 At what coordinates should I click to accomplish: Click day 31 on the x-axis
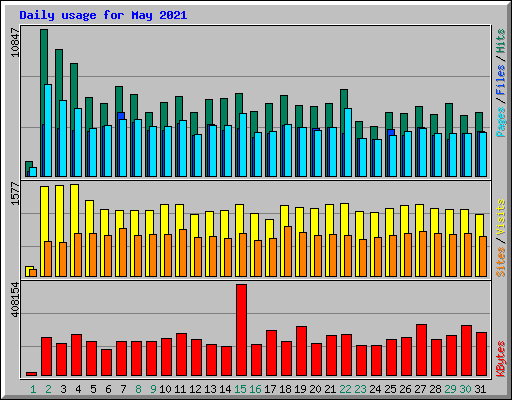480,389
